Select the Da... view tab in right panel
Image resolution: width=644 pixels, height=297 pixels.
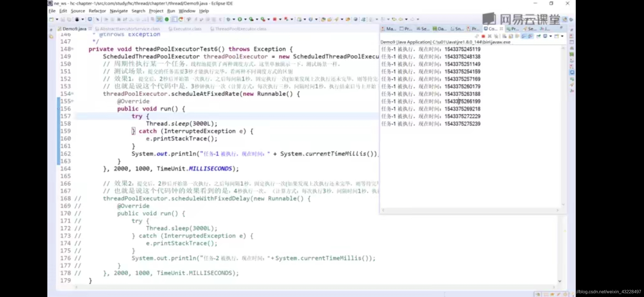click(x=440, y=29)
